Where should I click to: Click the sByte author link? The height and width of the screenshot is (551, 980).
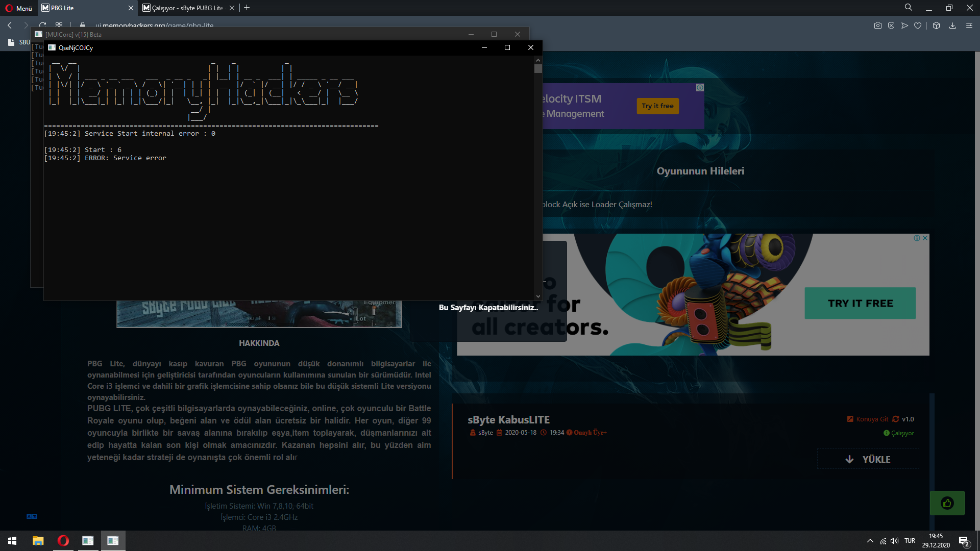[485, 433]
